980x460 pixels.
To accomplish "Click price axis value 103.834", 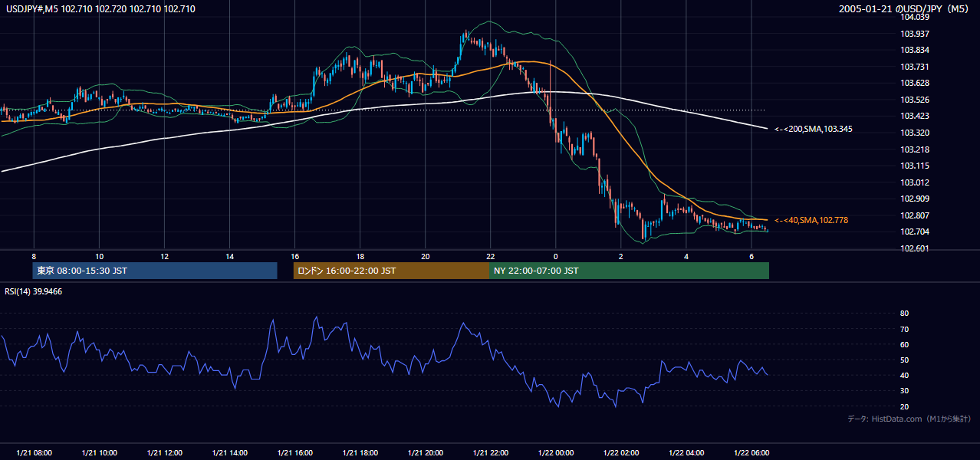I will click(x=915, y=50).
